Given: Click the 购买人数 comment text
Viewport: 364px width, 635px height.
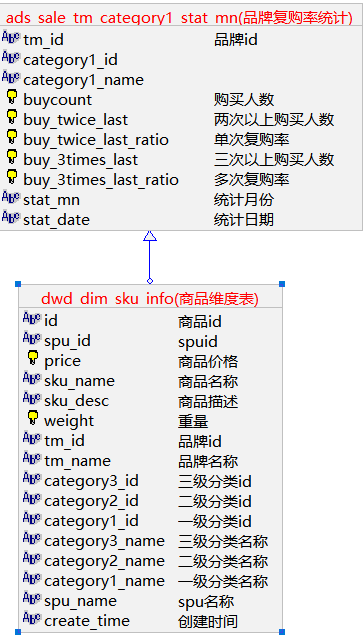Looking at the screenshot, I should [244, 100].
